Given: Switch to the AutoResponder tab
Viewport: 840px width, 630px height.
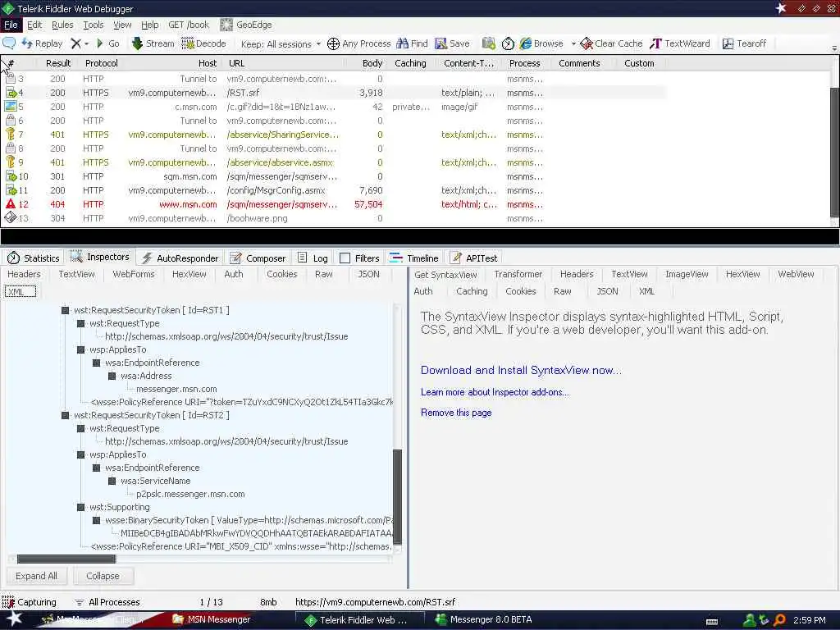Looking at the screenshot, I should [x=180, y=258].
